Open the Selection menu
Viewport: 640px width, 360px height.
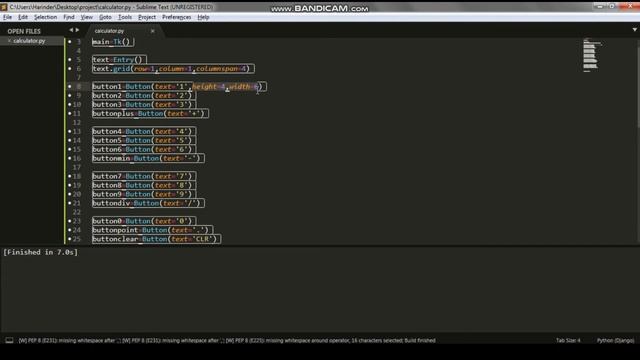click(45, 17)
